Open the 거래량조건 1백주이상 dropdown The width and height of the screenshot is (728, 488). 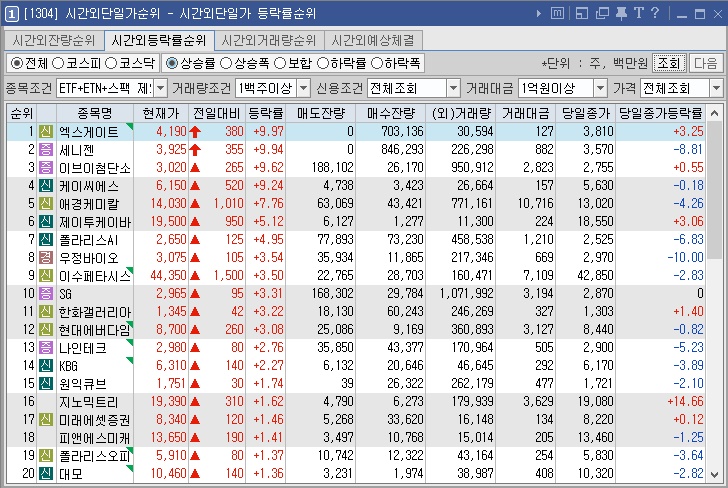[x=303, y=88]
